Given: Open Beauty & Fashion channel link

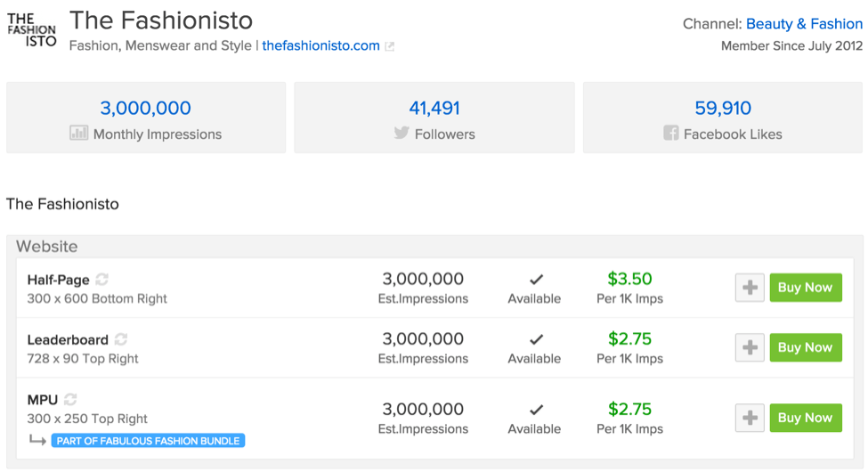Looking at the screenshot, I should 804,24.
